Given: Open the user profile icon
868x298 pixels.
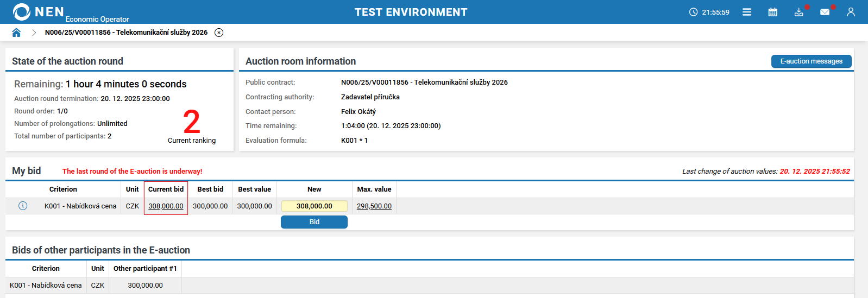Looking at the screenshot, I should point(851,12).
